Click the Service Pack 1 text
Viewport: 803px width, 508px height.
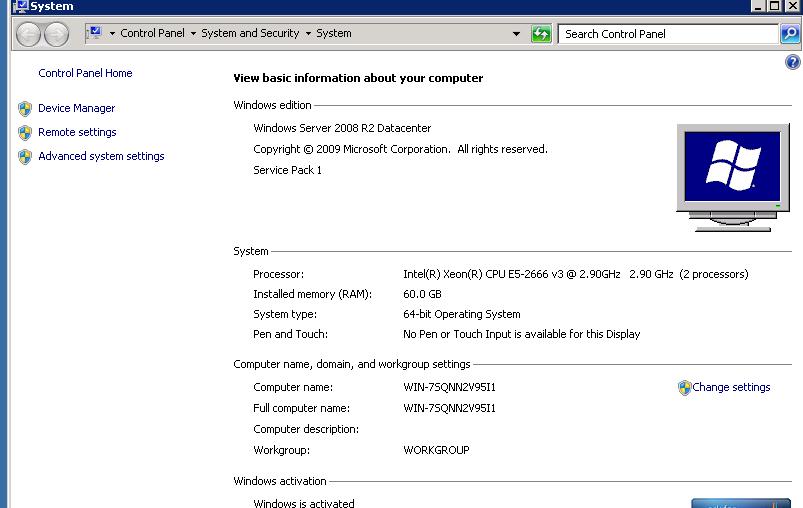(x=287, y=170)
